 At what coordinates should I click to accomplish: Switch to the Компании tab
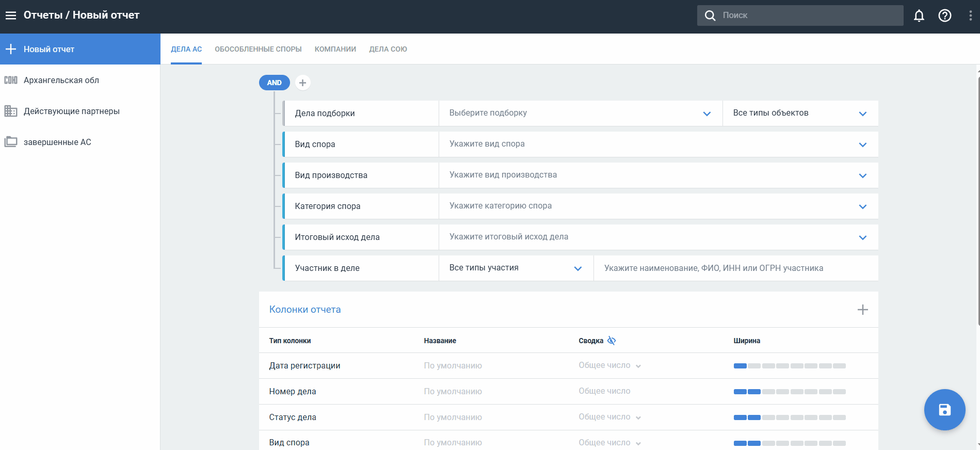(x=335, y=49)
